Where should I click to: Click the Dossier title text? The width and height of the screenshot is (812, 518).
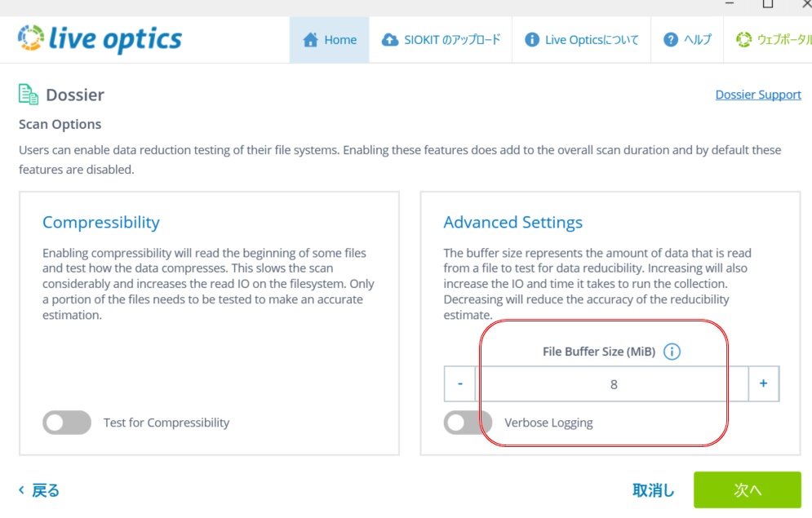75,95
